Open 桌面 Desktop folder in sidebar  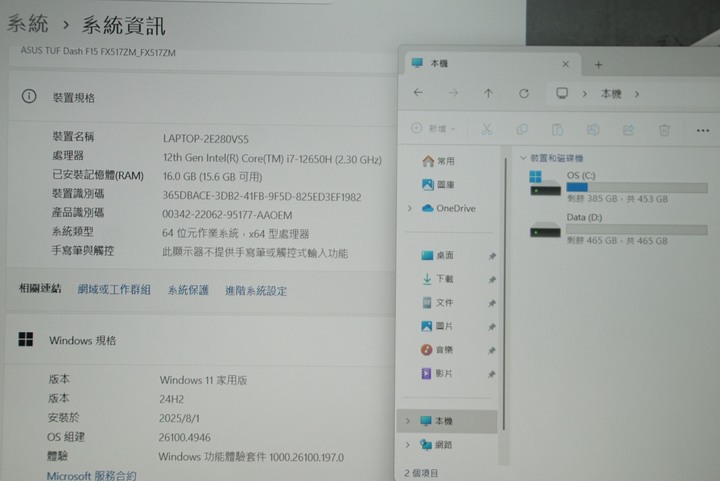pyautogui.click(x=438, y=255)
